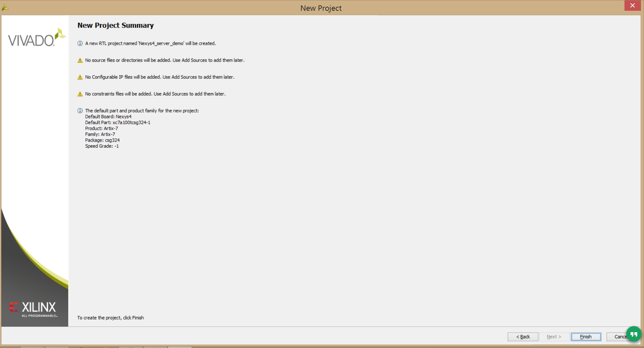Click the 'Nexys4_server_demo' project name message
Screen dimensions: 644x348
click(x=150, y=43)
